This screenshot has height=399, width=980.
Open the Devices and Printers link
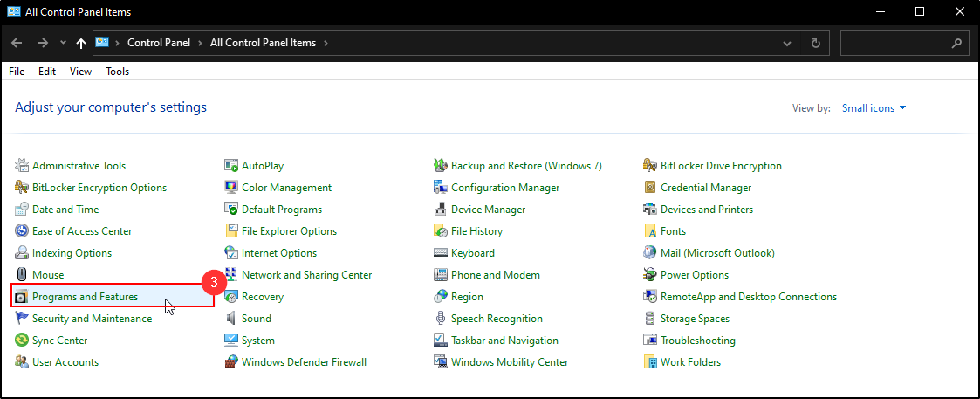click(x=707, y=210)
